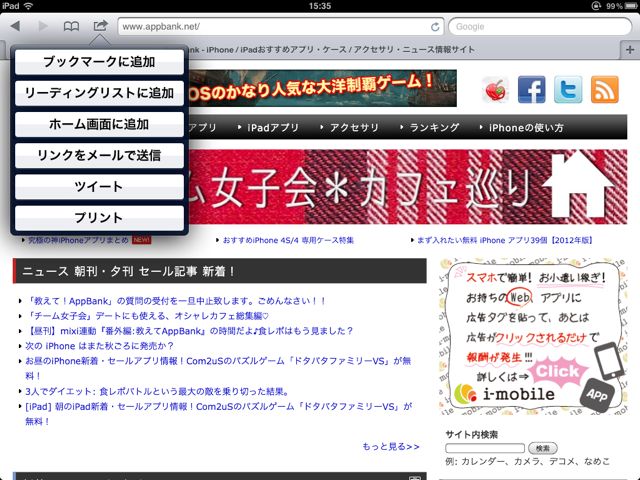Open 3人でダイエット 食レポバトル article
640x480 pixels.
click(x=157, y=391)
